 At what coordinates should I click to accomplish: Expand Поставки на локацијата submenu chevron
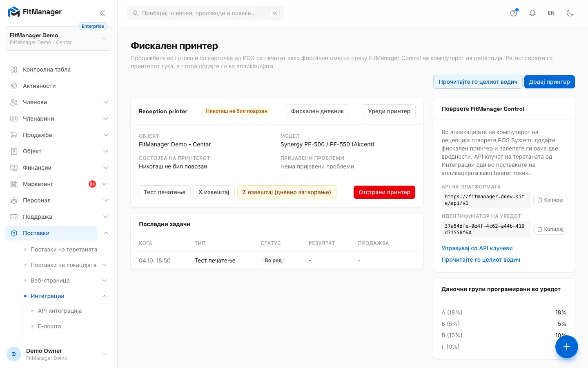105,265
